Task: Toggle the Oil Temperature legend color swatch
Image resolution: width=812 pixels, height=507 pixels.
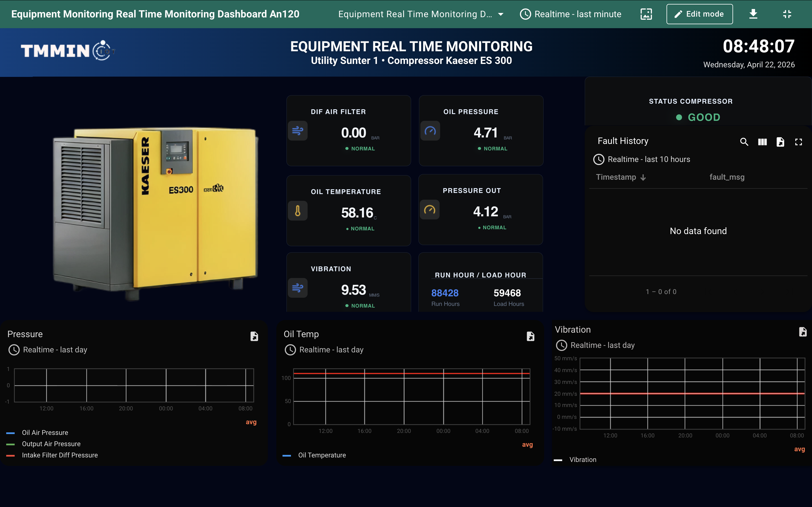Action: [x=286, y=455]
